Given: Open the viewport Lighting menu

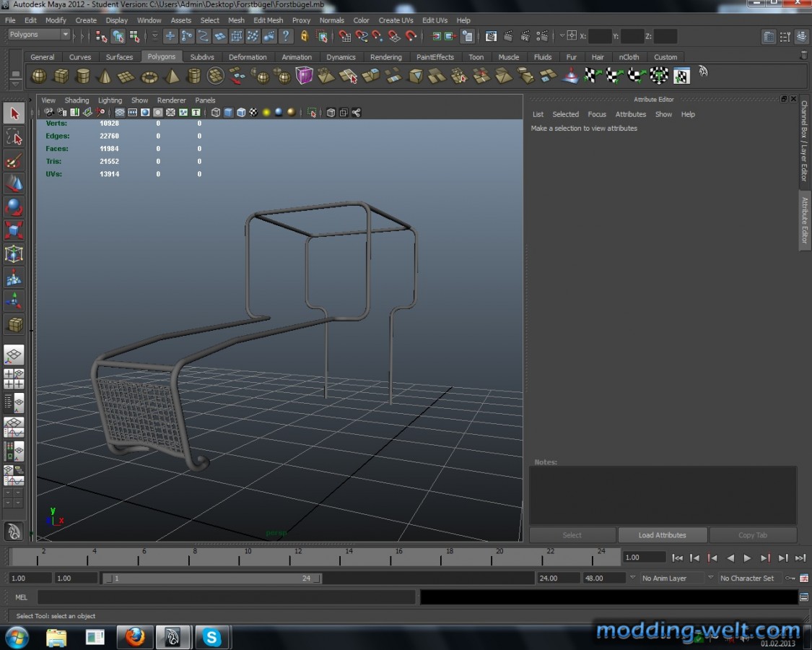Looking at the screenshot, I should coord(110,100).
